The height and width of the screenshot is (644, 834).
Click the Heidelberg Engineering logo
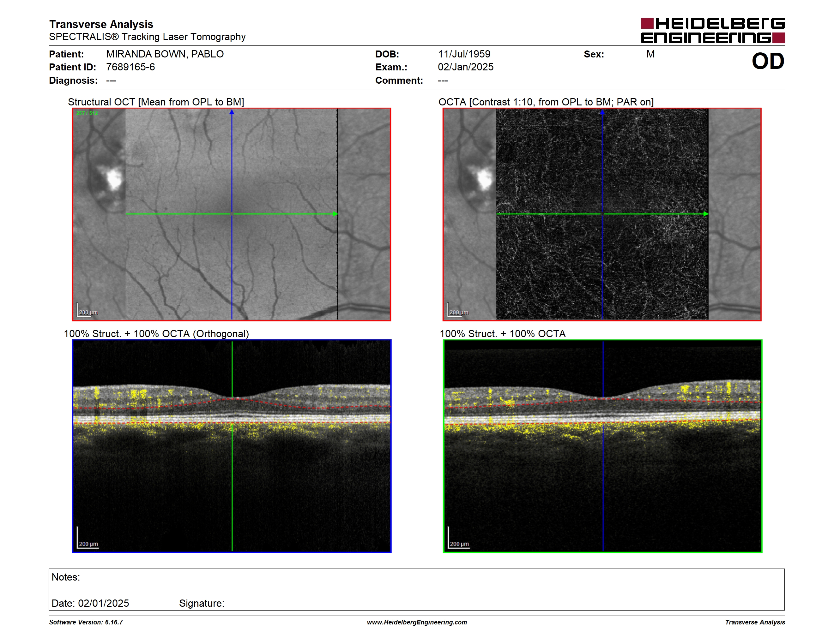tap(713, 31)
